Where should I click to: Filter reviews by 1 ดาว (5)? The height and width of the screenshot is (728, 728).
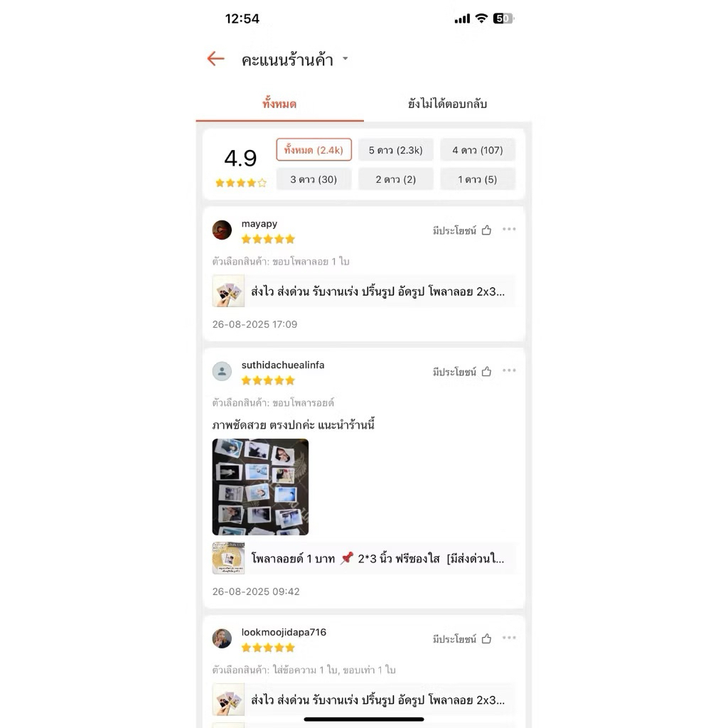(478, 179)
